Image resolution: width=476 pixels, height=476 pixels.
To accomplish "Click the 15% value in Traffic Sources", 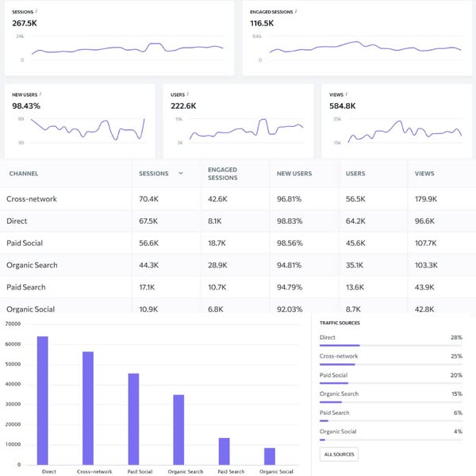I will [x=457, y=393].
